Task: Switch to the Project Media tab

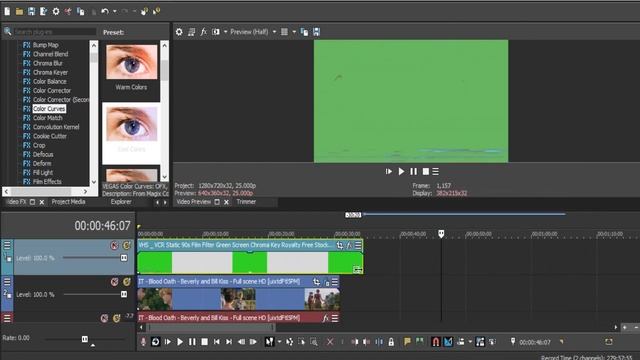Action: click(x=68, y=202)
